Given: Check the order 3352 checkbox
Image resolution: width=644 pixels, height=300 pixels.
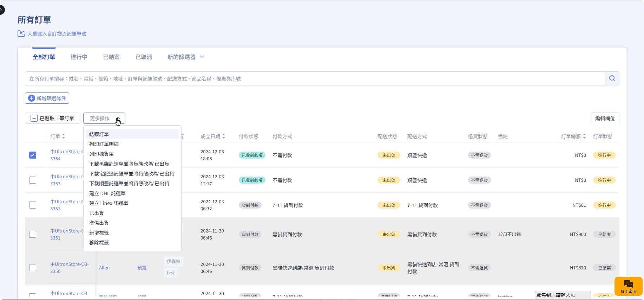Looking at the screenshot, I should pyautogui.click(x=33, y=205).
